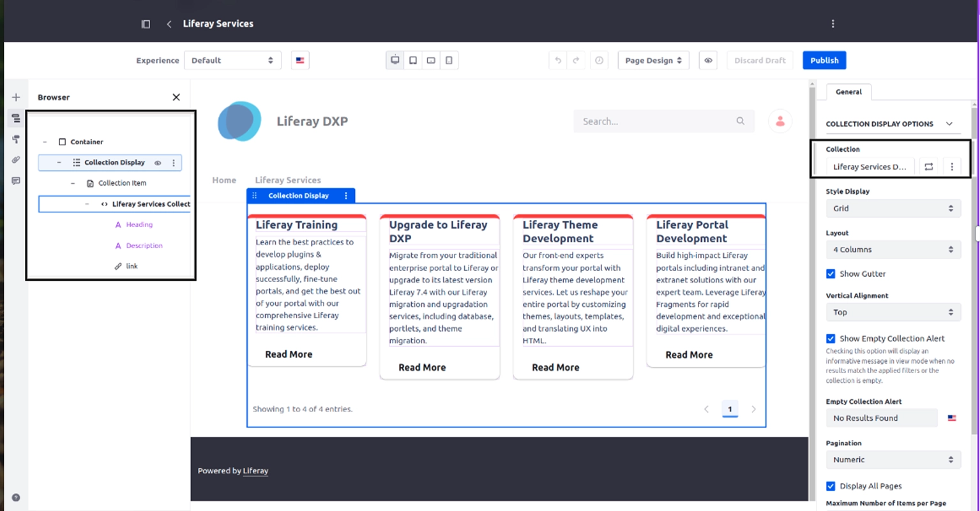Click Read More under Liferay Training

pyautogui.click(x=289, y=355)
